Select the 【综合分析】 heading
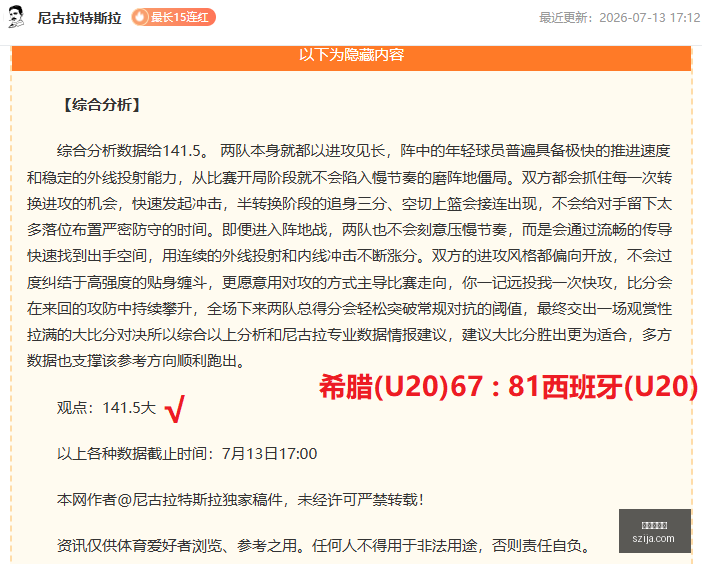Viewport: 702px width, 564px height. [x=101, y=105]
